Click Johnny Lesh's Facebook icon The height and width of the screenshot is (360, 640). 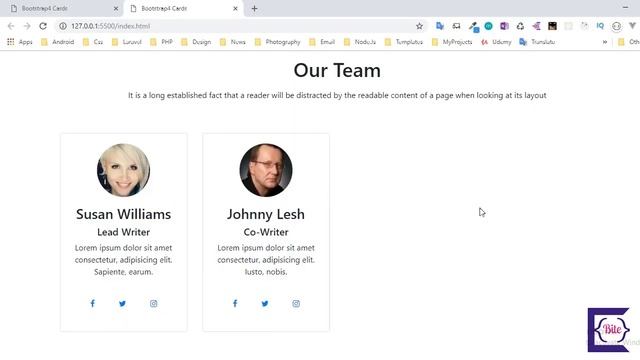235,303
